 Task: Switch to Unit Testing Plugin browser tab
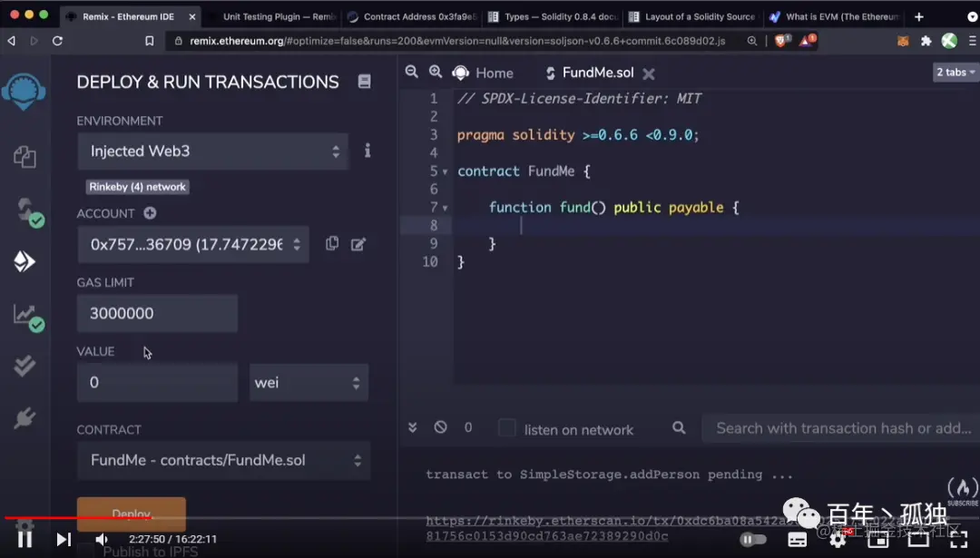point(272,17)
